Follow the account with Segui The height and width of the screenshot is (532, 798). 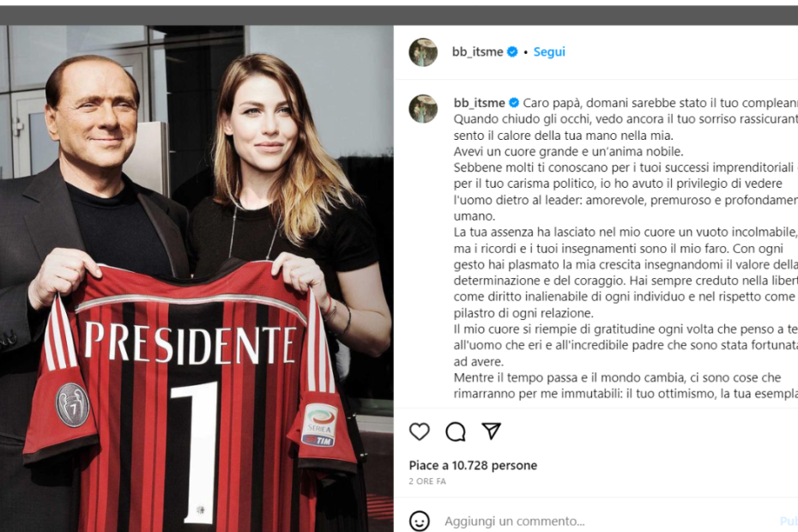point(549,52)
